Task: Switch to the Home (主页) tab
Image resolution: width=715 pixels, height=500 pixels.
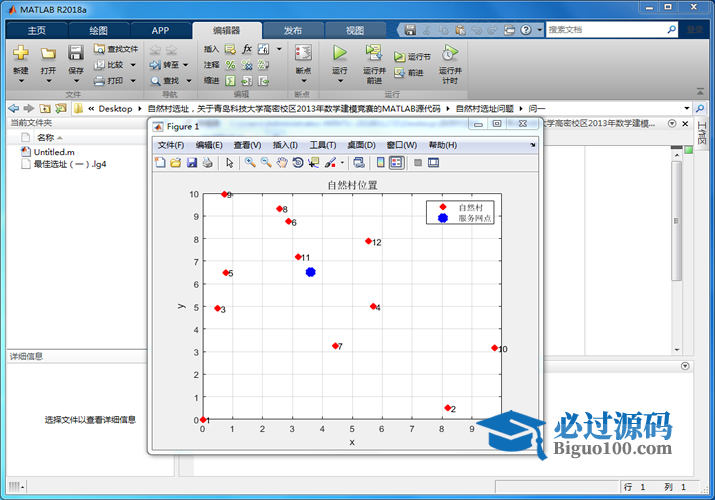Action: 36,31
